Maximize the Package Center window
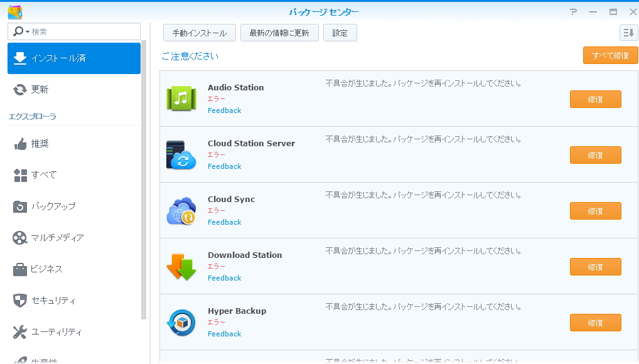Screen dimensions: 639x364 point(613,12)
